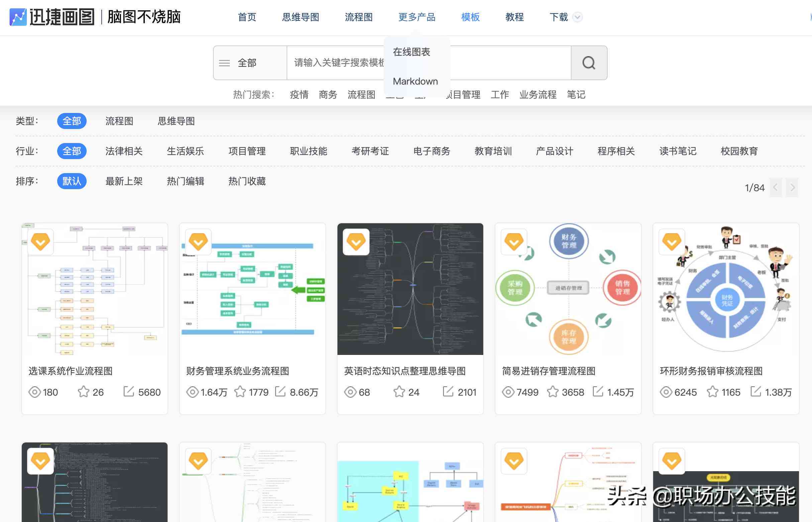This screenshot has width=812, height=522.
Task: Favorite 简易进销存管理流程图 with its star icon
Action: (x=553, y=392)
